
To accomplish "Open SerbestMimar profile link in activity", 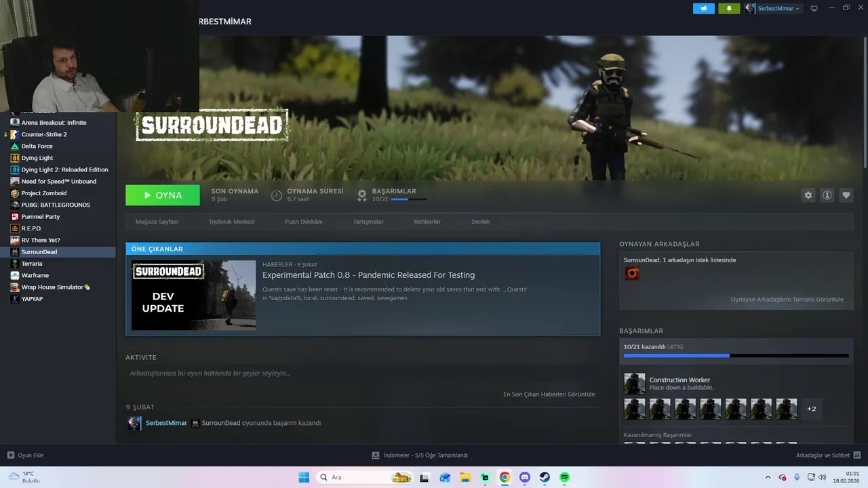I will (166, 423).
